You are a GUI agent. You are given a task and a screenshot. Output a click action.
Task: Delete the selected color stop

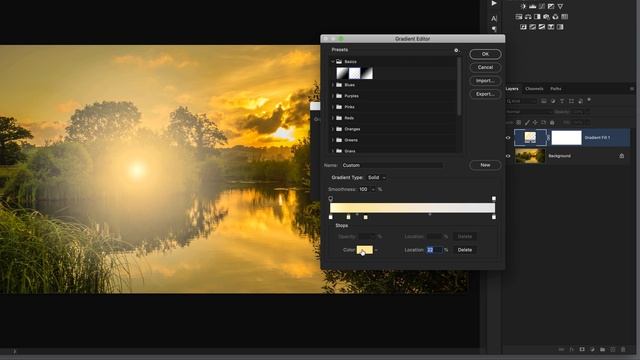[x=465, y=250]
